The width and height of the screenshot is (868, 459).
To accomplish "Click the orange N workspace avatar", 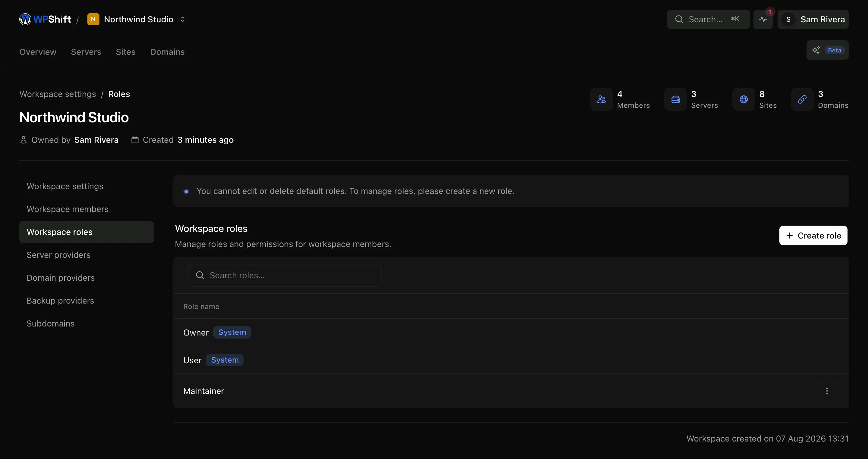I will click(x=93, y=19).
